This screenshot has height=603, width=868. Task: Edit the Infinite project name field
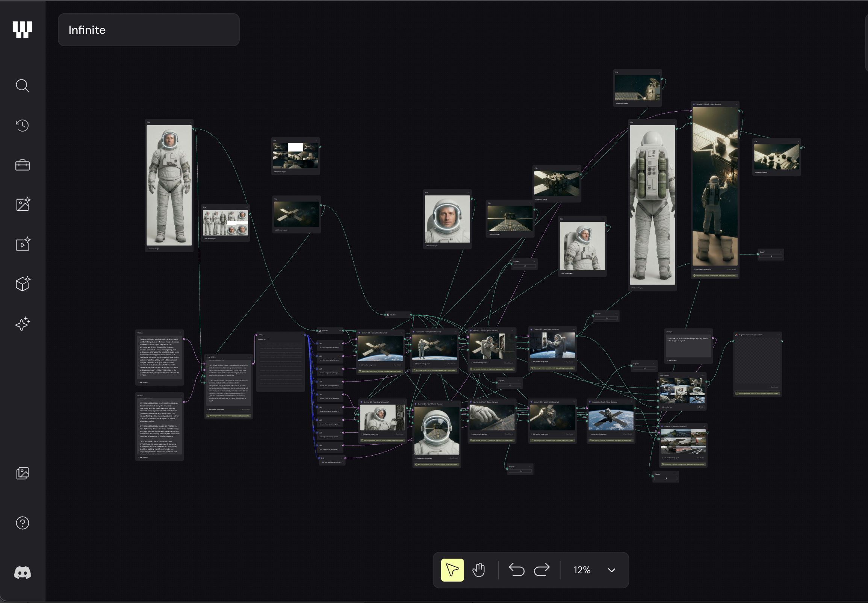tap(148, 30)
